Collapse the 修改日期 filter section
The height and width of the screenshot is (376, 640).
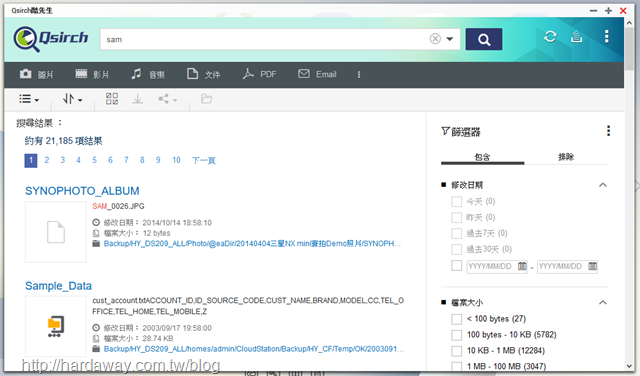pos(603,185)
